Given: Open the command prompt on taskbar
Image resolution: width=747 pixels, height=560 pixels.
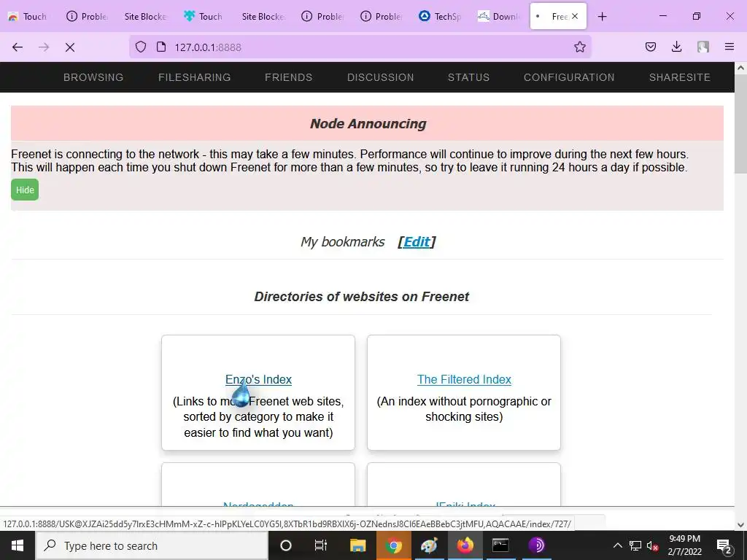Looking at the screenshot, I should click(500, 545).
